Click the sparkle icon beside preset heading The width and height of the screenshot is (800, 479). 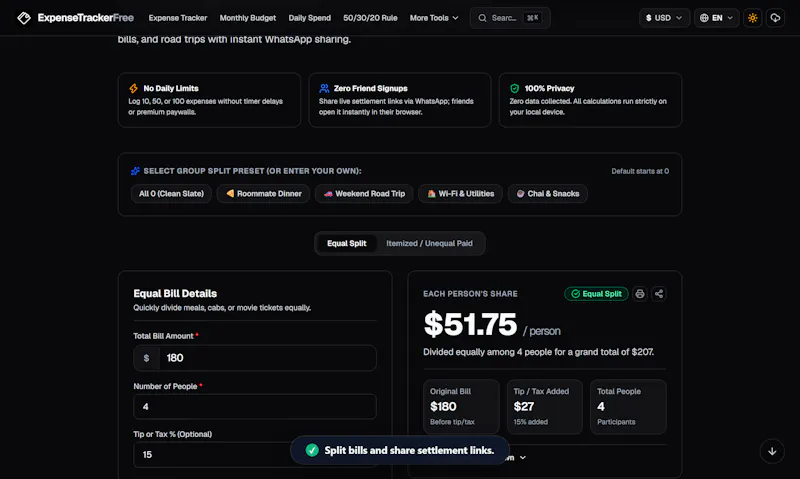pos(135,171)
